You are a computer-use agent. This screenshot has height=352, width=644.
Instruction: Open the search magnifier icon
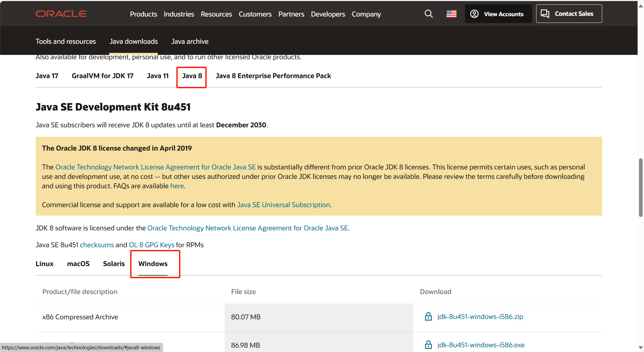click(x=429, y=14)
